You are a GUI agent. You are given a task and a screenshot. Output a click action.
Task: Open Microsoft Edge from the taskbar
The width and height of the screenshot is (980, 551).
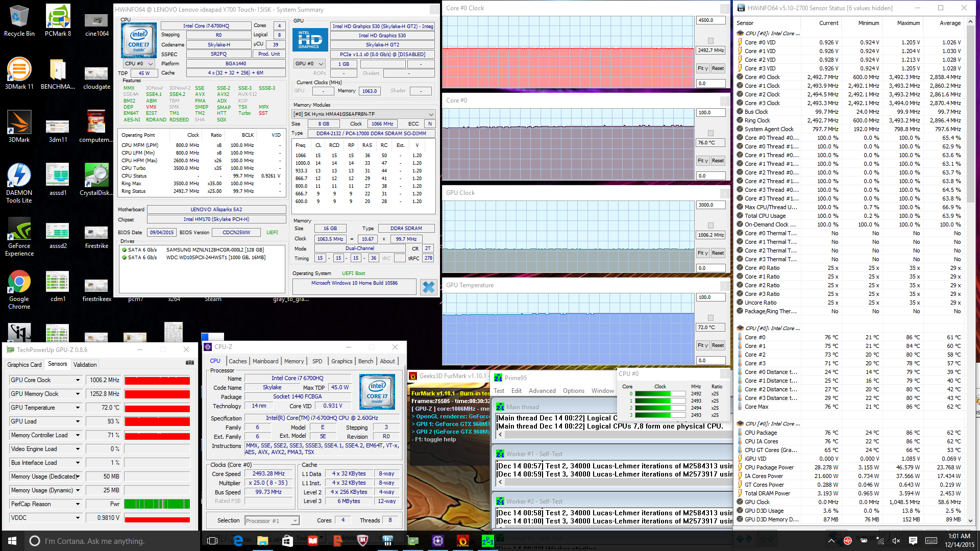pos(238,540)
